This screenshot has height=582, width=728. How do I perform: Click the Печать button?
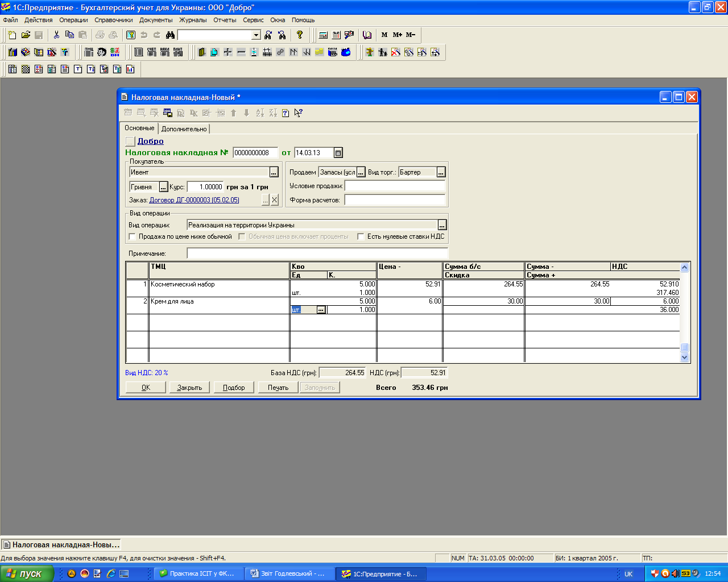278,388
